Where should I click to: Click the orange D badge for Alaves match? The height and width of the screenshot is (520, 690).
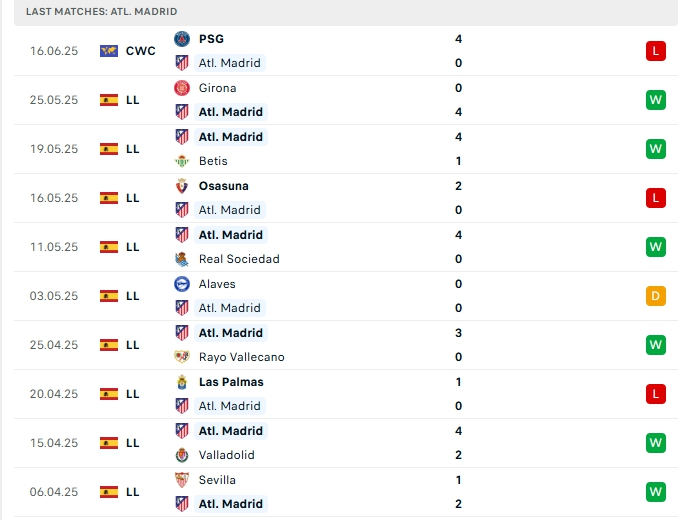[x=656, y=296]
